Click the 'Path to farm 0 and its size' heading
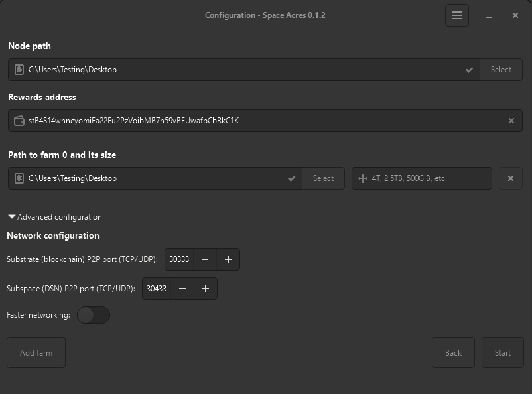The image size is (532, 394). (62, 155)
